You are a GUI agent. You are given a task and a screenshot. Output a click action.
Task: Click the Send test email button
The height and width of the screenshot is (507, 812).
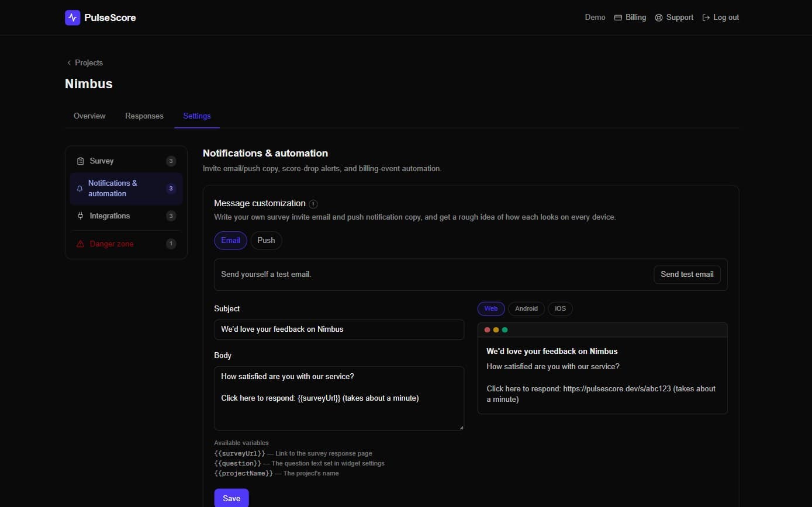click(687, 275)
